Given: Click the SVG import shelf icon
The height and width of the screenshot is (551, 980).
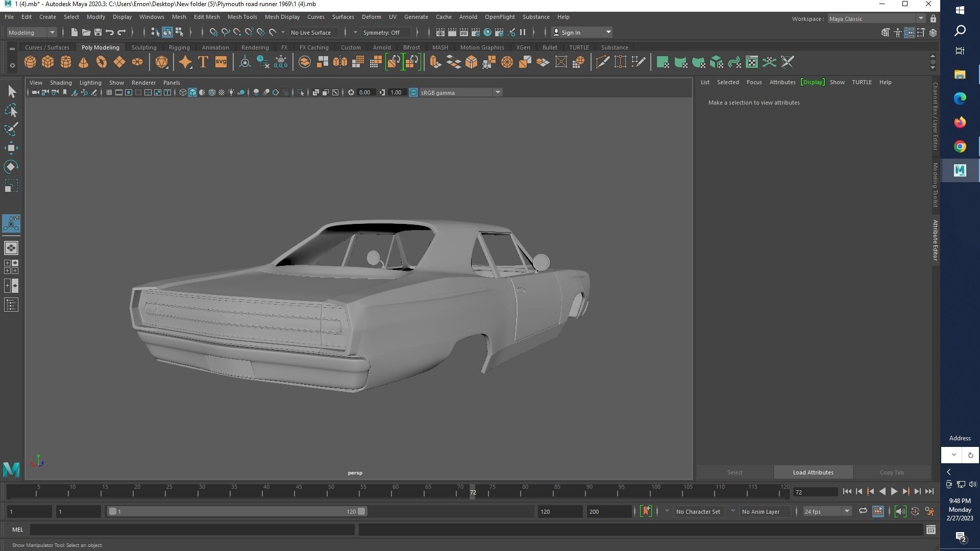Looking at the screenshot, I should point(221,62).
